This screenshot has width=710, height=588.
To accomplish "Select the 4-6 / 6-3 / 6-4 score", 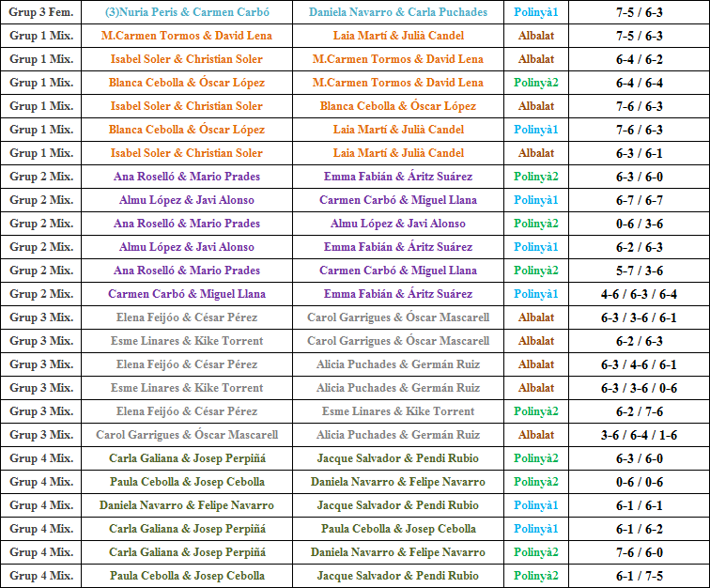I will [639, 294].
